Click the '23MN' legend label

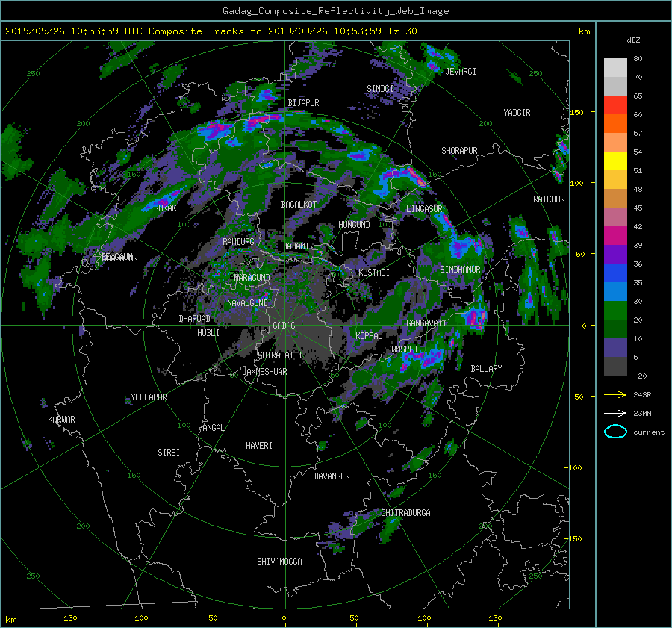coord(642,413)
